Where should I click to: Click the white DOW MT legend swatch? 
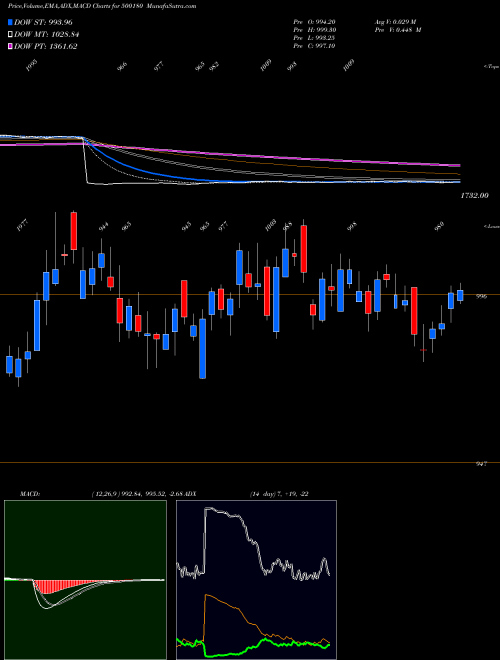tap(11, 35)
